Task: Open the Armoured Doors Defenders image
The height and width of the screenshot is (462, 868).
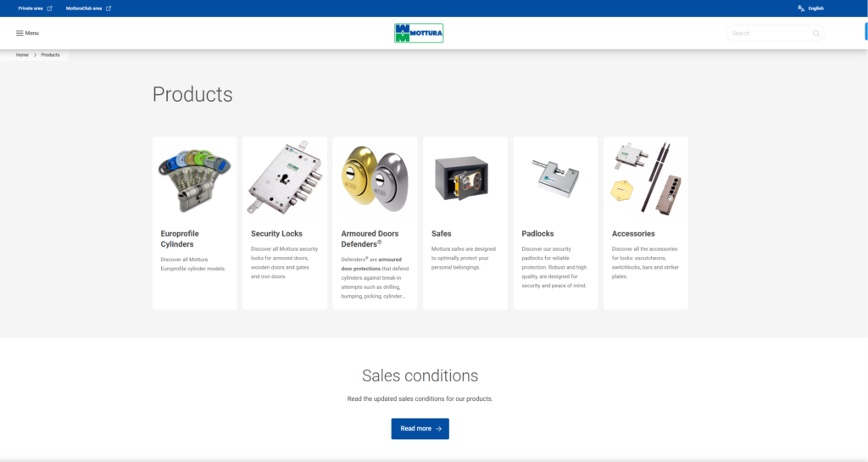Action: coord(375,179)
